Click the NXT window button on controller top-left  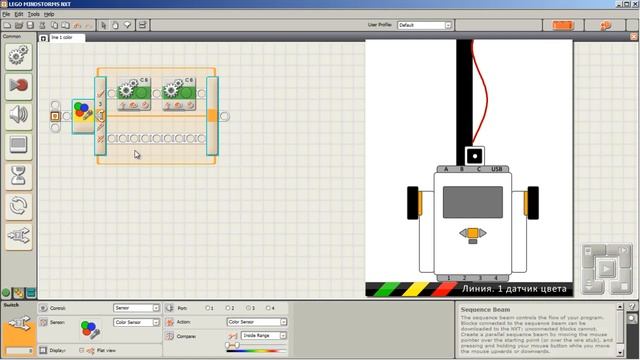click(x=588, y=251)
